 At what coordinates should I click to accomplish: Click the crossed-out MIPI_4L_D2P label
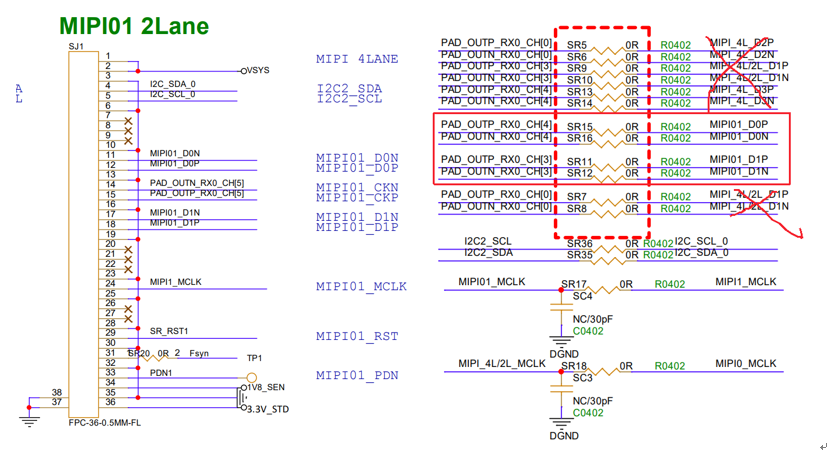(741, 43)
